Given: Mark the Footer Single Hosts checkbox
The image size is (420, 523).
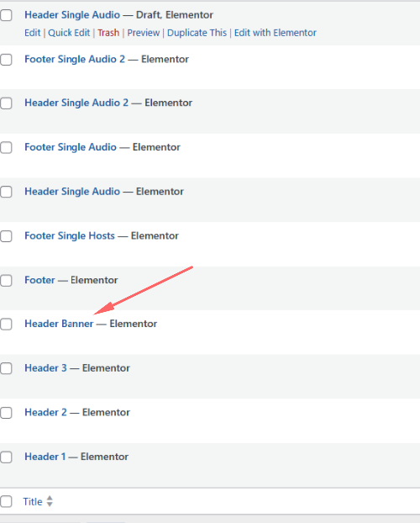Looking at the screenshot, I should tap(6, 236).
